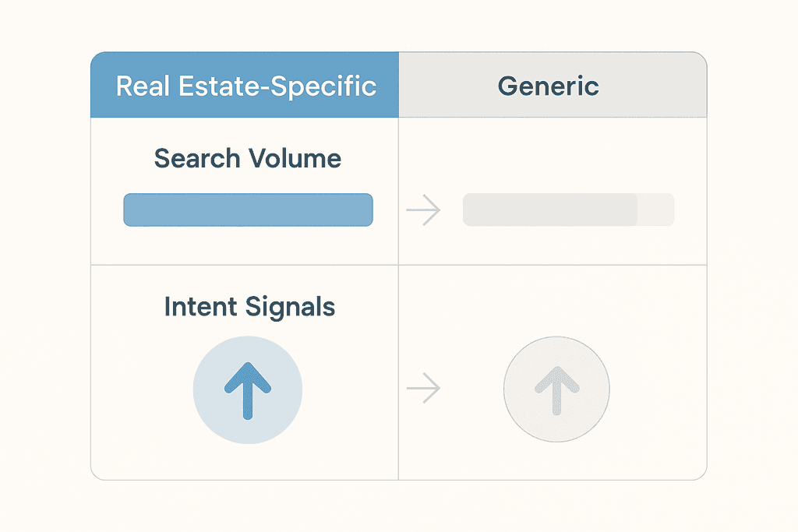Click lighter unfilled end of gray bar
The width and height of the screenshot is (798, 532).
click(x=655, y=210)
